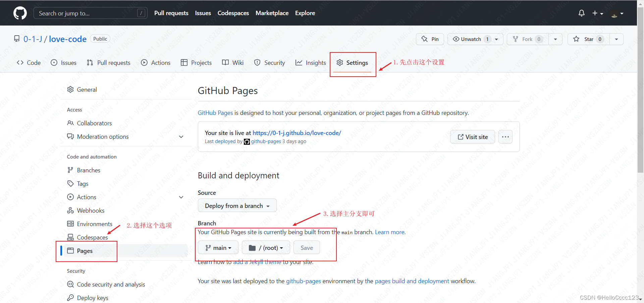Expand the Star lists dropdown arrow

pos(616,39)
